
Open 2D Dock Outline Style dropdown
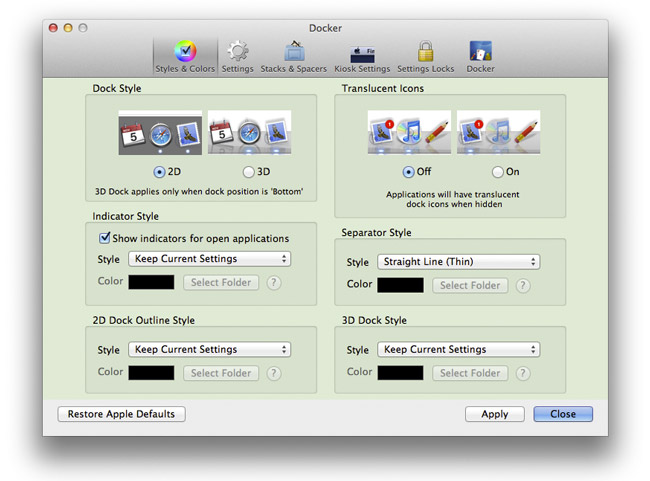coord(209,350)
